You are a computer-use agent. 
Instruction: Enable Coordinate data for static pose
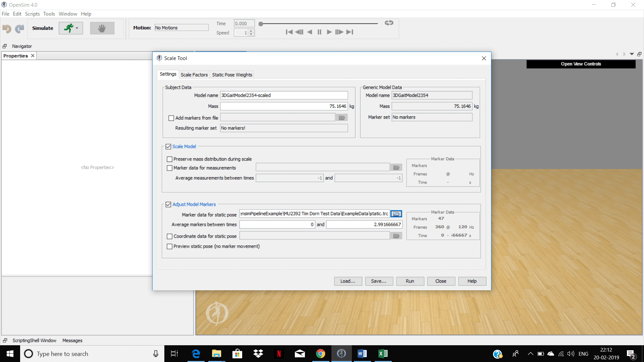(169, 236)
